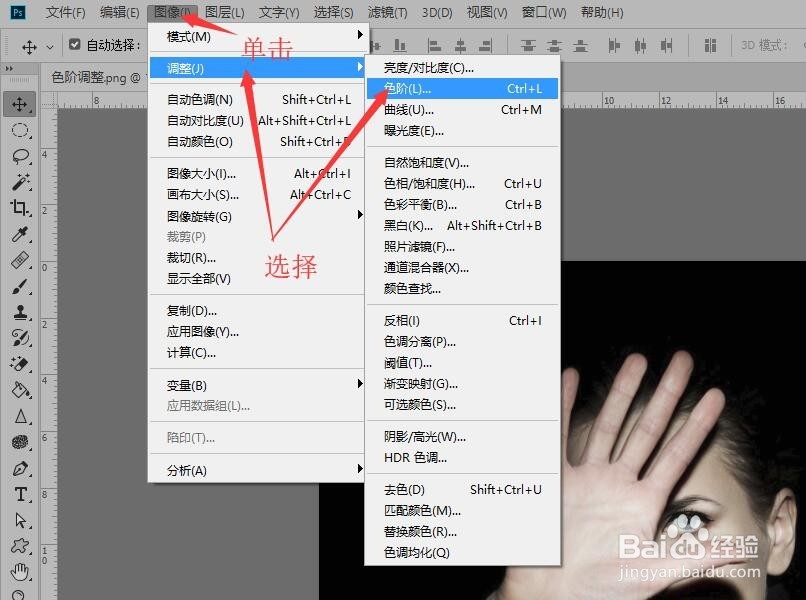
Task: Select the Elliptical Marquee tool
Action: (20, 130)
